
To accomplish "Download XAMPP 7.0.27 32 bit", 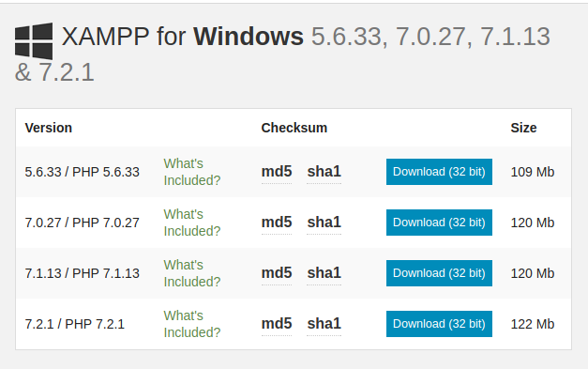I will click(439, 223).
